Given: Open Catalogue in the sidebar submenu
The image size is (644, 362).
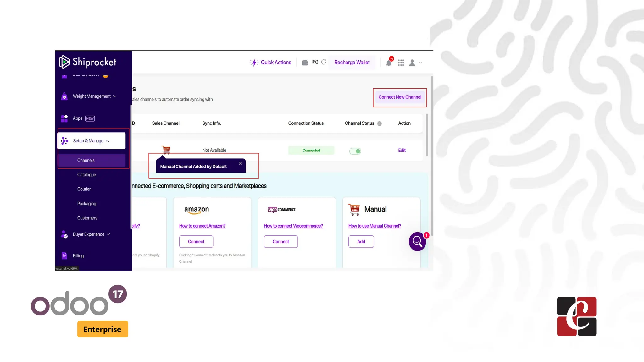Looking at the screenshot, I should pos(86,175).
